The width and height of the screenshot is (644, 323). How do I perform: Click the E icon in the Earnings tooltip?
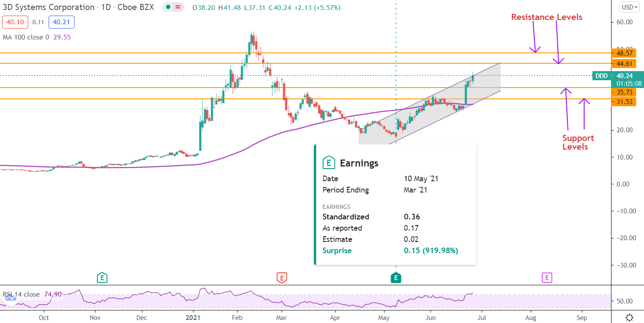pos(329,163)
